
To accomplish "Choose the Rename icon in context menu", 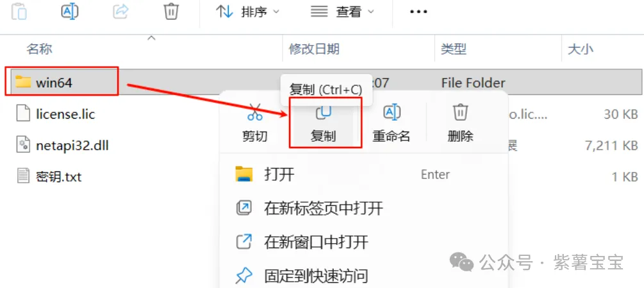I will point(392,112).
